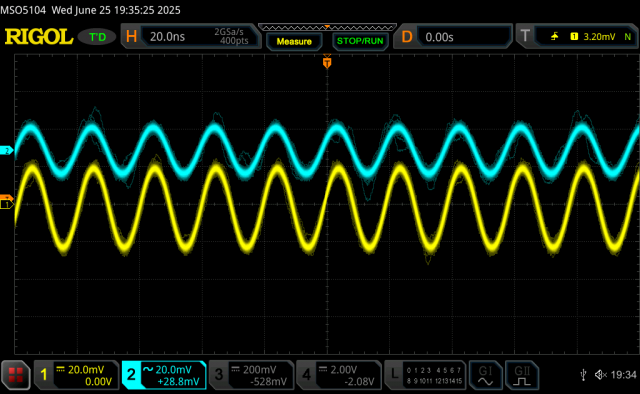Click the T trigger icon
Screen dimensions: 640x394
point(525,36)
